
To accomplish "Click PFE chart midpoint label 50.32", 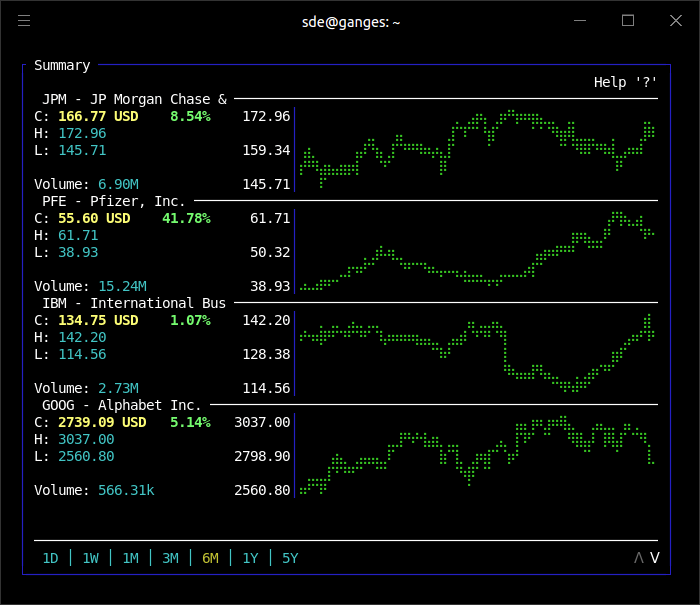I will click(270, 252).
